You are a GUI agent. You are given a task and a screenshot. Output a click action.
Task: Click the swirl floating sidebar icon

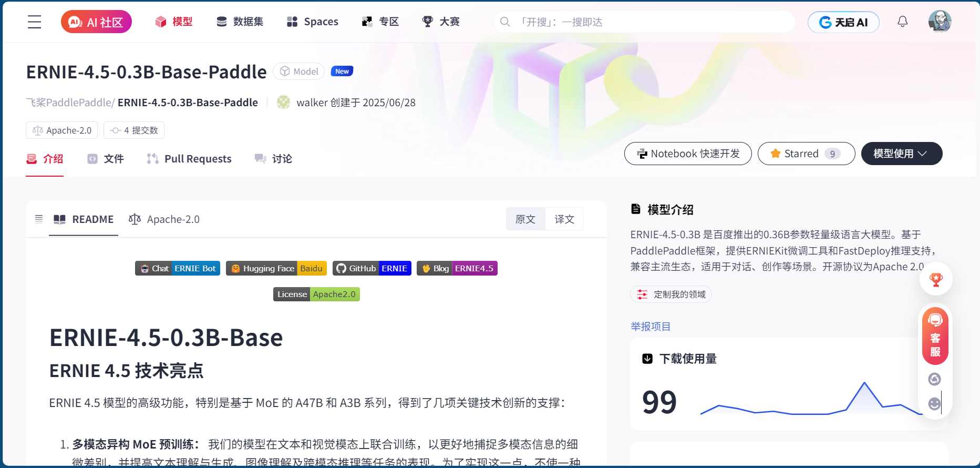[935, 379]
